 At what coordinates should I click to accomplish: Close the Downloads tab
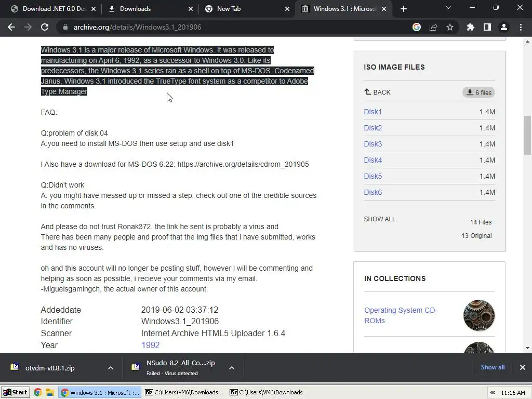coord(191,9)
